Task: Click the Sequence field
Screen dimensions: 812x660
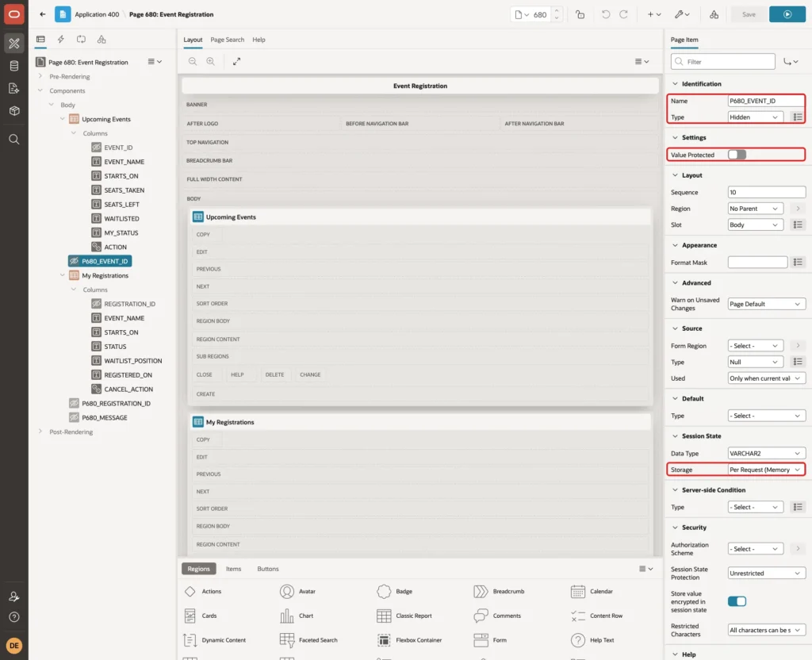Action: point(766,192)
